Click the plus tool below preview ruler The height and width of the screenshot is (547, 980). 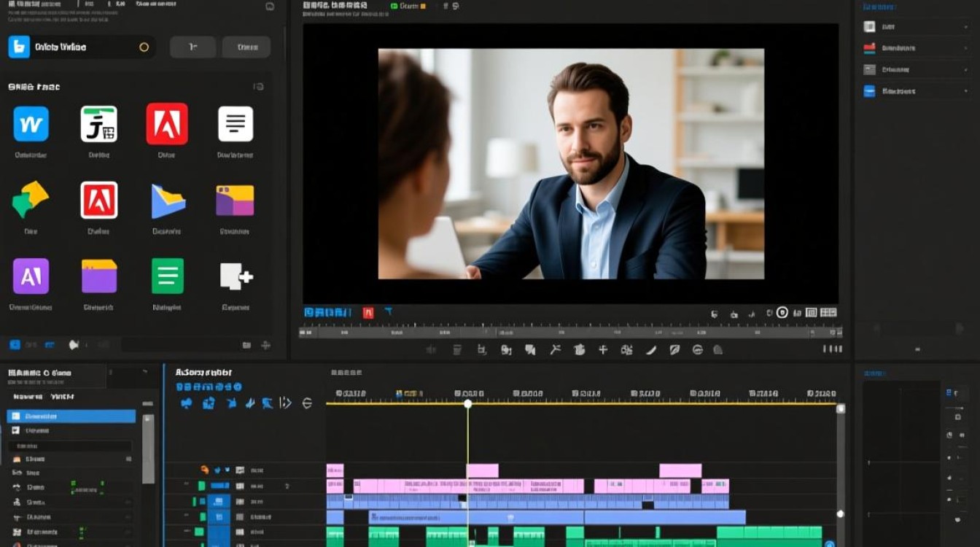coord(603,350)
